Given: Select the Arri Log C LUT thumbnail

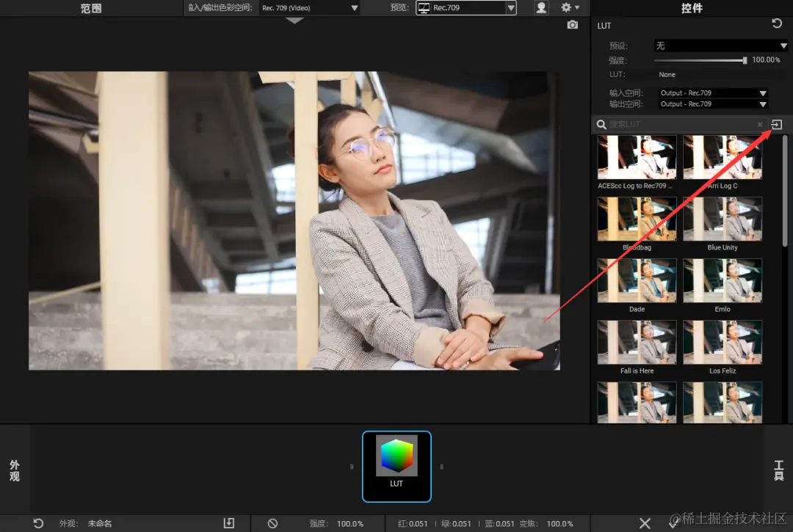Looking at the screenshot, I should pyautogui.click(x=723, y=157).
